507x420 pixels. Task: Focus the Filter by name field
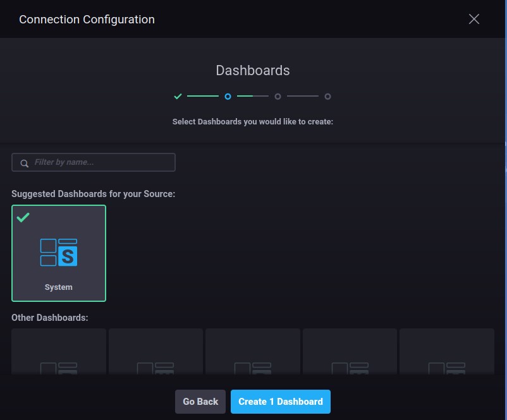point(101,162)
